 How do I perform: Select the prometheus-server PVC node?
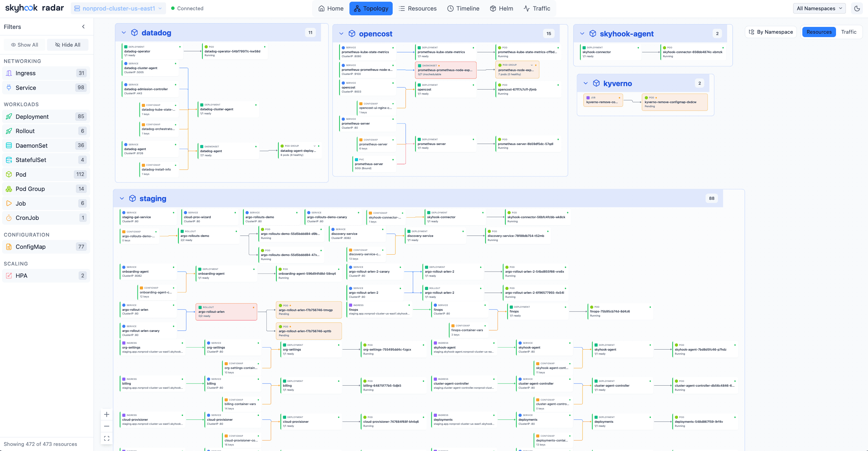pyautogui.click(x=374, y=164)
